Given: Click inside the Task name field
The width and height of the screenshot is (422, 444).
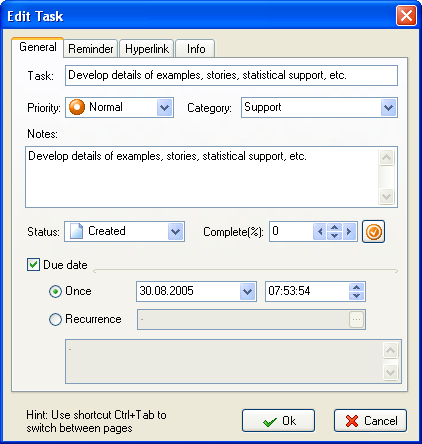Looking at the screenshot, I should click(x=231, y=75).
